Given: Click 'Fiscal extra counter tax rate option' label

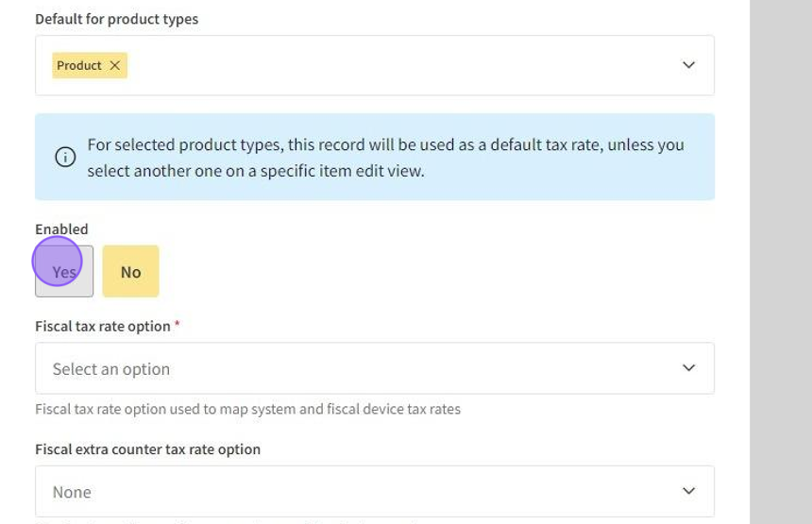Looking at the screenshot, I should pos(147,449).
